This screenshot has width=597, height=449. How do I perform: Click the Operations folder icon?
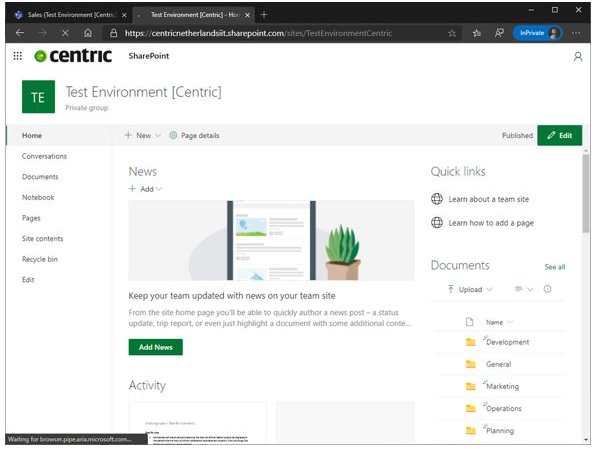[471, 408]
